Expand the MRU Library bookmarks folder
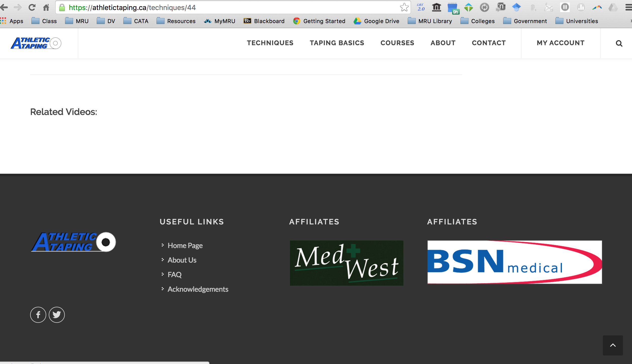The width and height of the screenshot is (632, 364). tap(430, 21)
